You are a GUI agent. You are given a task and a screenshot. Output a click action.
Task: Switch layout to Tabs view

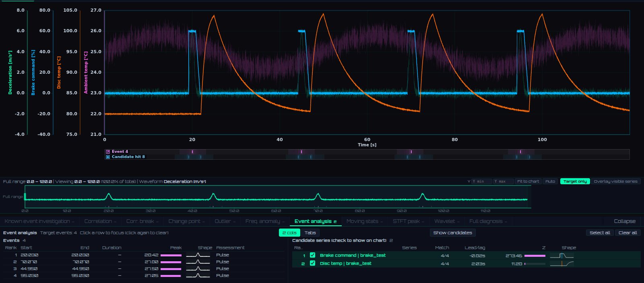point(310,233)
